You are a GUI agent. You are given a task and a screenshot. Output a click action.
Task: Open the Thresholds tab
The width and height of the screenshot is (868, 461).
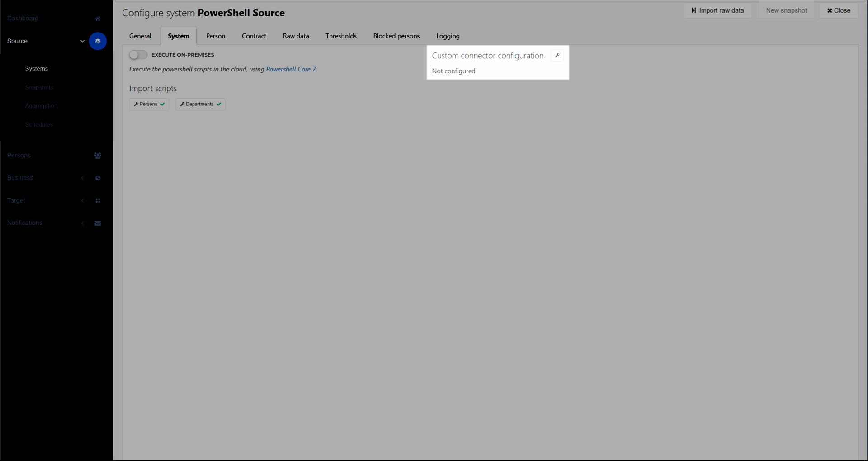[341, 36]
